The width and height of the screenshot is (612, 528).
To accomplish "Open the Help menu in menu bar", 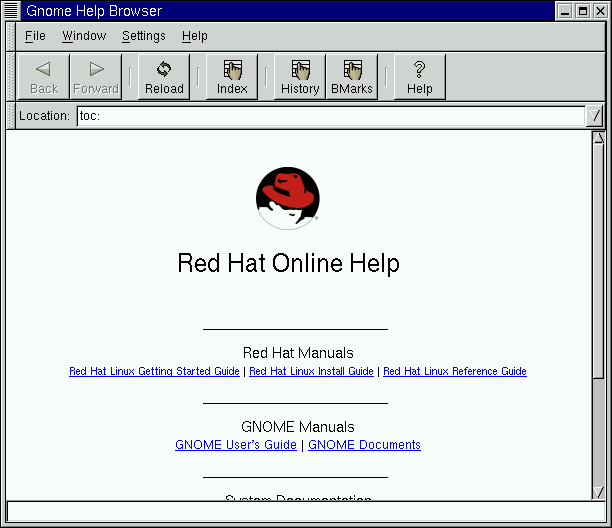I will point(195,36).
